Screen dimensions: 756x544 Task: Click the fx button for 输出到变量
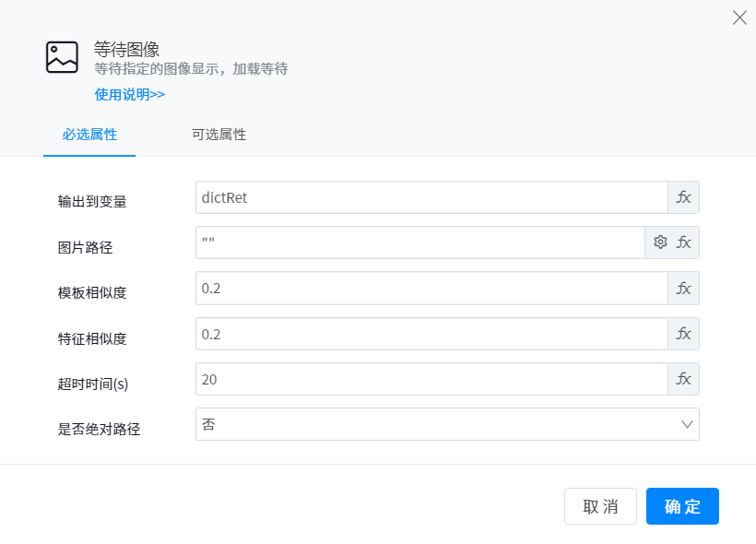tap(683, 197)
